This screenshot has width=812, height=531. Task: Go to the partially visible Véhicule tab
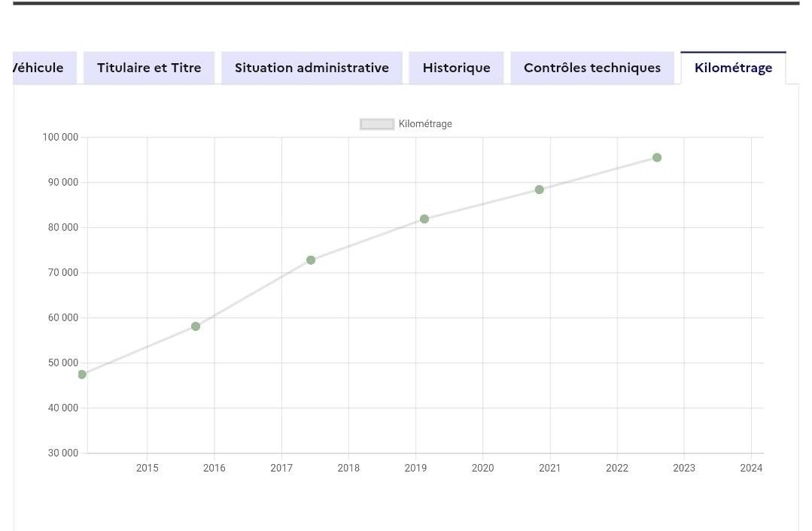44,68
